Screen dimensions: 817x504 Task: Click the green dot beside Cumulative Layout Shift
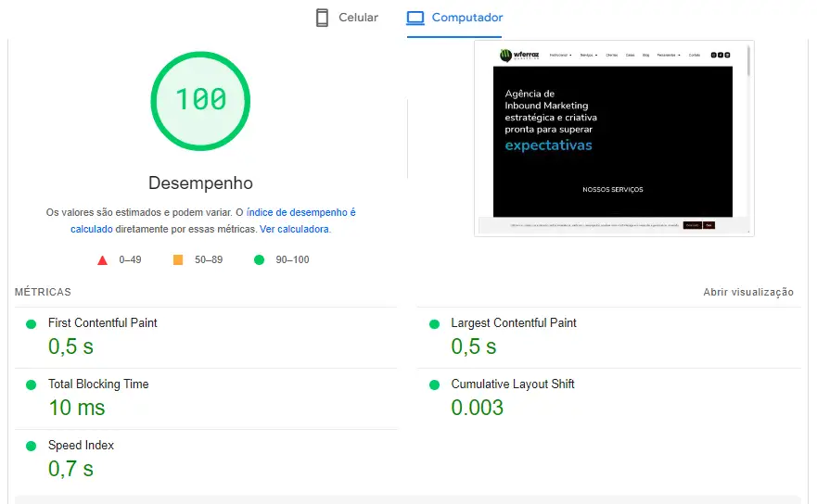tap(434, 384)
